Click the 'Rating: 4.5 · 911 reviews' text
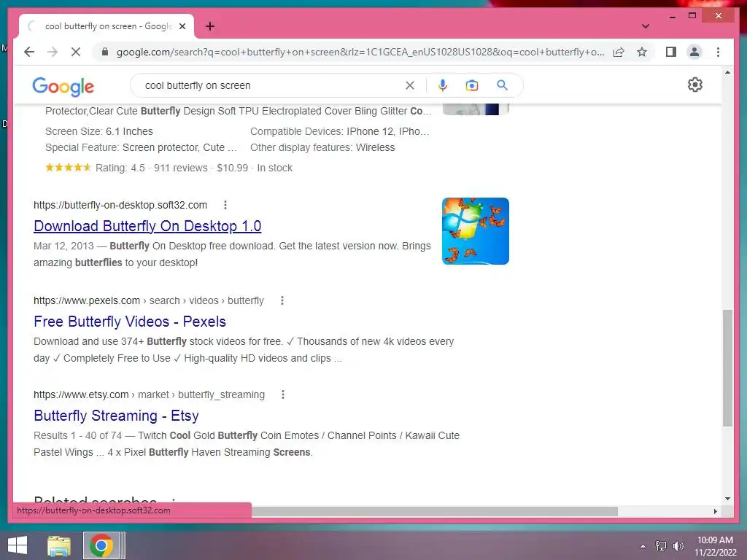Image resolution: width=747 pixels, height=560 pixels. coord(152,168)
